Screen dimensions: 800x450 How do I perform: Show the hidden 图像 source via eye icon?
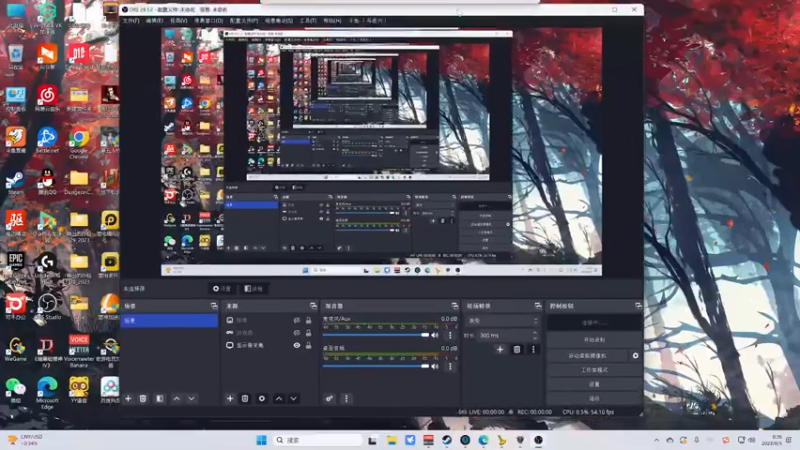[x=296, y=320]
